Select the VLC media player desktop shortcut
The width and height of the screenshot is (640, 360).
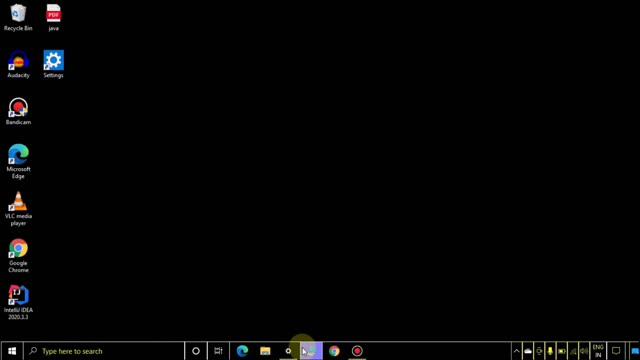coord(18,209)
